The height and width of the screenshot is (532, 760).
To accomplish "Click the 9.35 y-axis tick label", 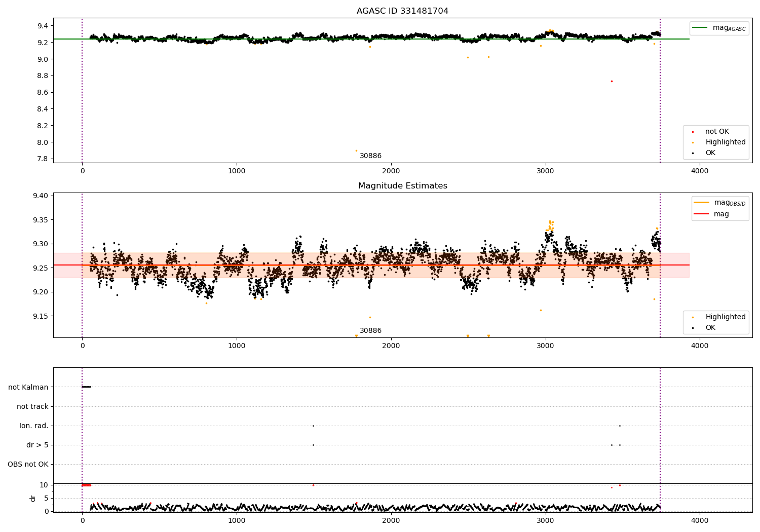I will coord(40,220).
